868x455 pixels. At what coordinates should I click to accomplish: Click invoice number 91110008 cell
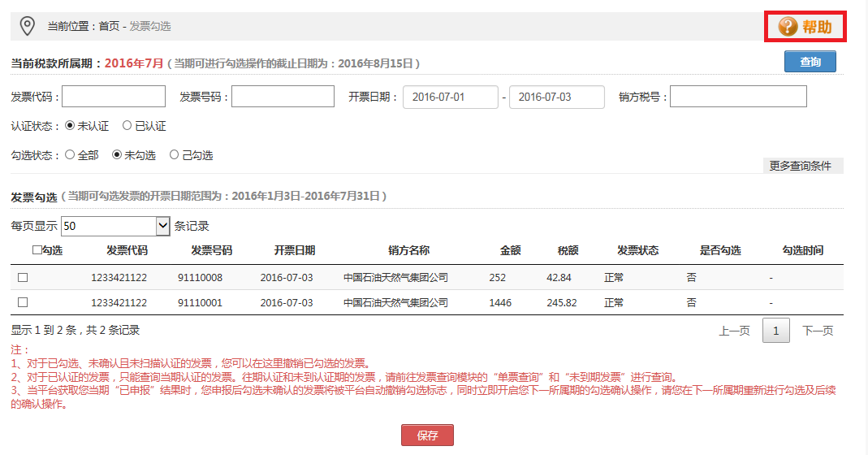pos(200,278)
